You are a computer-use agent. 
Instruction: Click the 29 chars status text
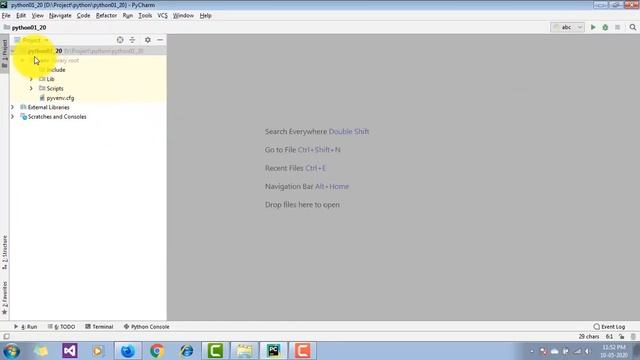(x=589, y=337)
